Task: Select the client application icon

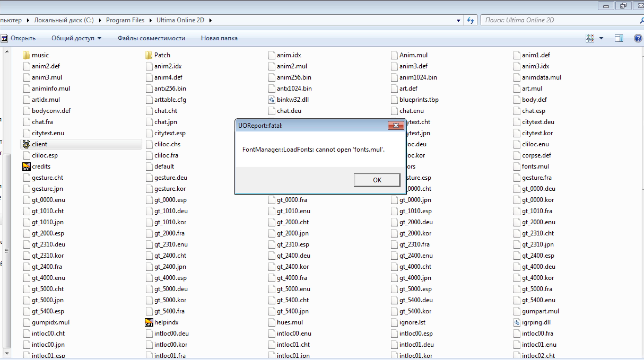Action: tap(26, 144)
